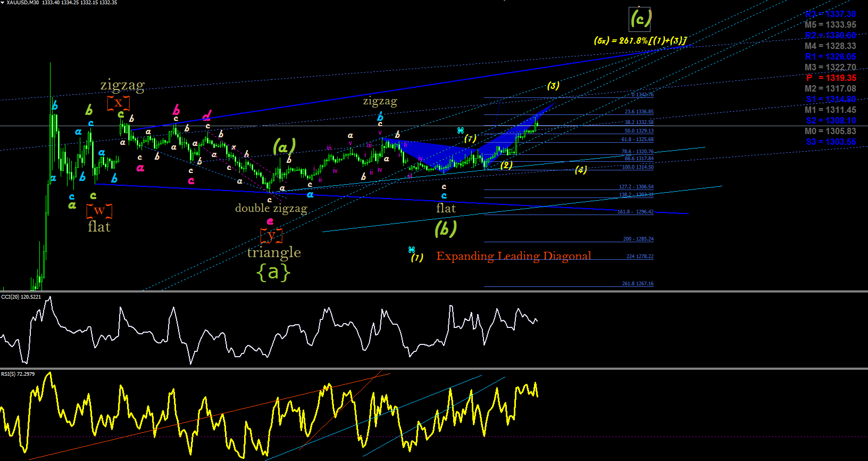Click the "R2 = 1330.60" resistance label
The width and height of the screenshot is (868, 461).
(x=830, y=35)
